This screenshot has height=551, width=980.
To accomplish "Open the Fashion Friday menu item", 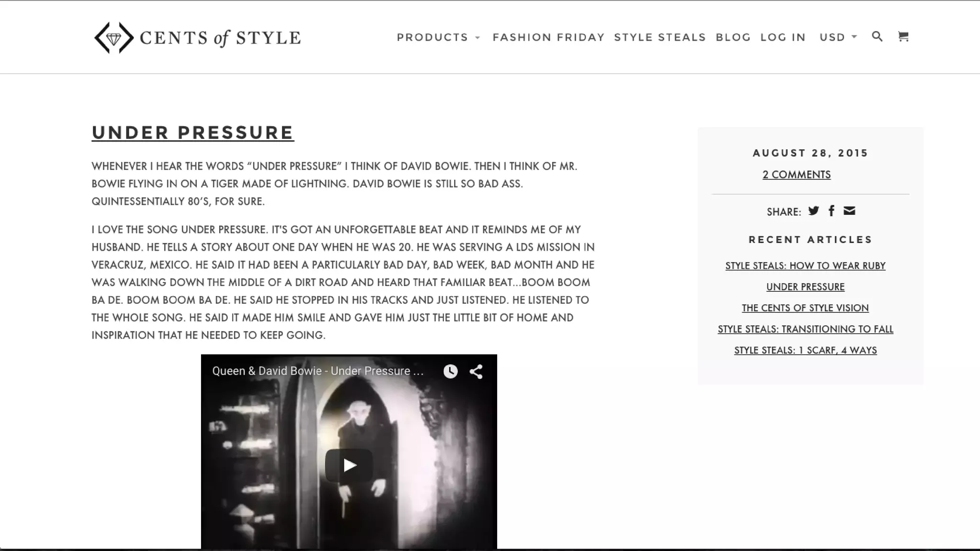I will pyautogui.click(x=548, y=37).
